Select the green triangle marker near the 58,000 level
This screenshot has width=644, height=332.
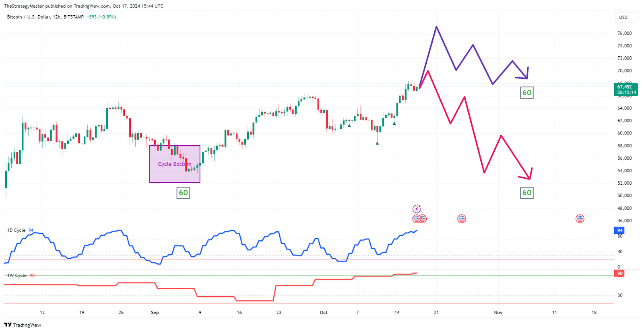377,143
